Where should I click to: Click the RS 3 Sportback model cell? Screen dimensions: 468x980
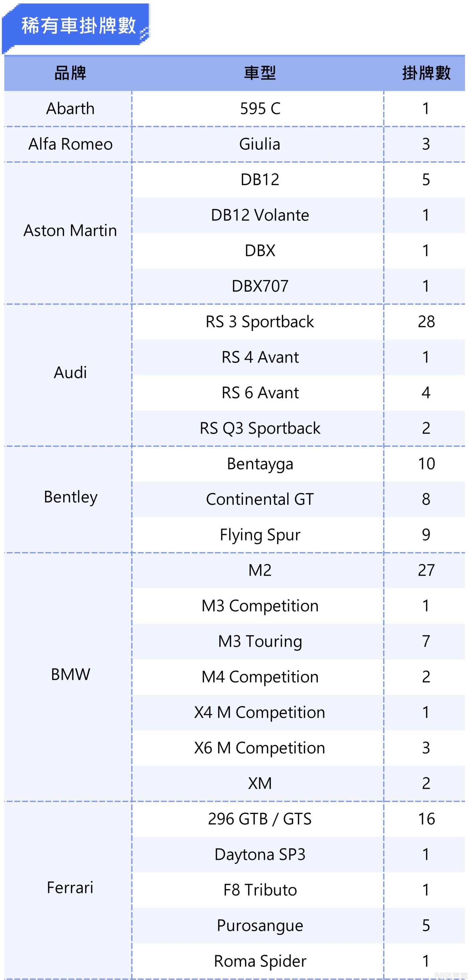[260, 322]
